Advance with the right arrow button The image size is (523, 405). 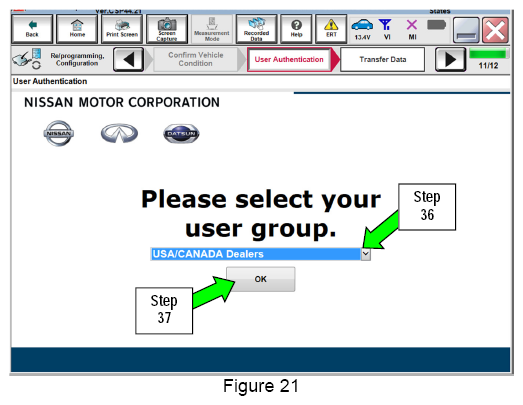pos(450,59)
